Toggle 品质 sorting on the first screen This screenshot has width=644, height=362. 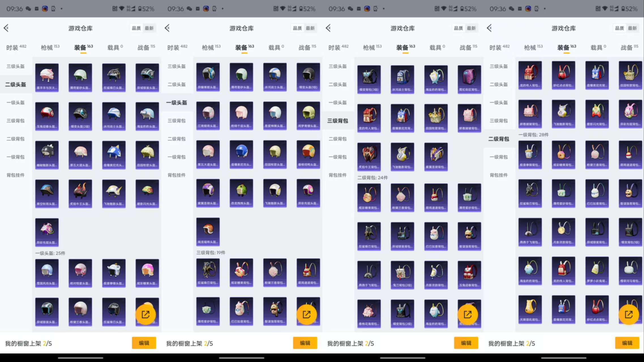tap(136, 28)
